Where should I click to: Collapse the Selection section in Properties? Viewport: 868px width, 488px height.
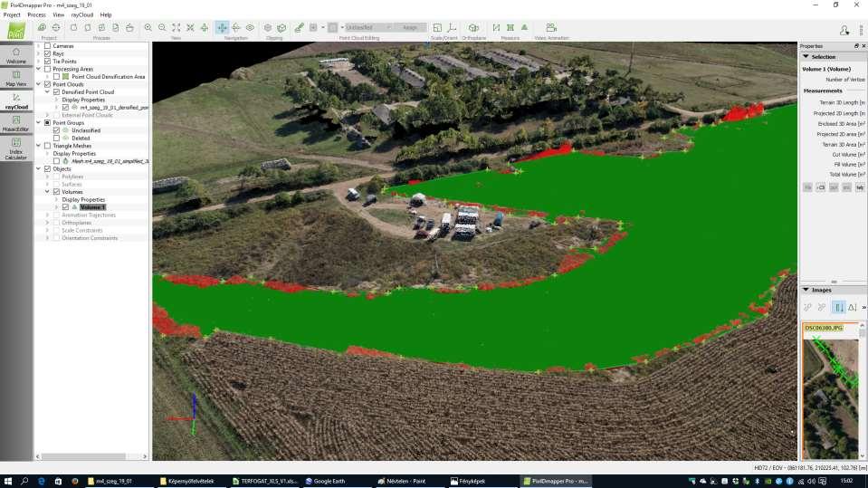point(806,56)
